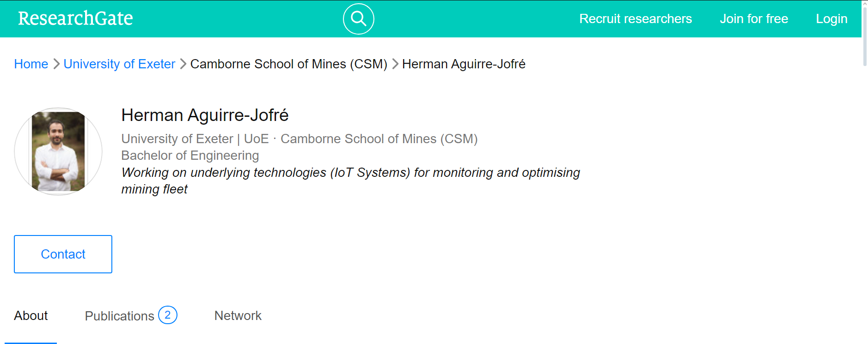This screenshot has height=344, width=868.
Task: Click Herman Aguirre-Jofré in the breadcrumb
Action: [464, 64]
